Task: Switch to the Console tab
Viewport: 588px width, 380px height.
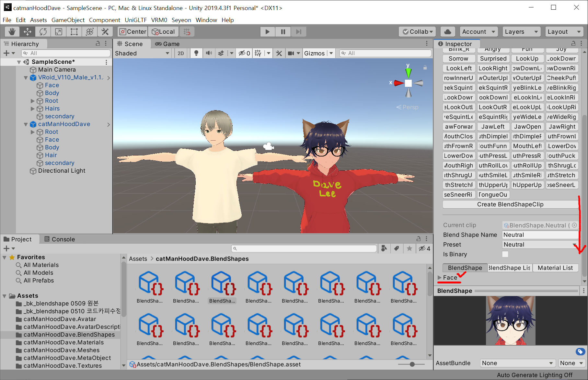Action: 60,239
